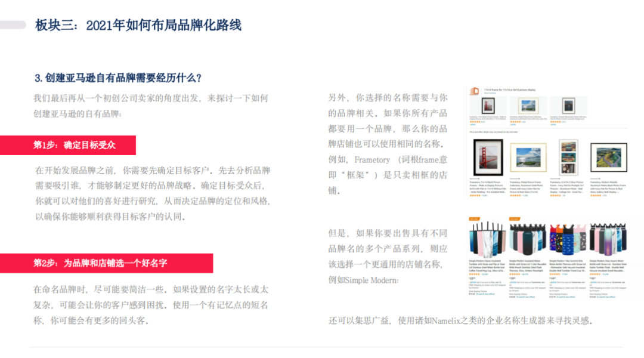Image resolution: width=644 pixels, height=358 pixels.
Task: Click the orange Frametory store logo icon
Action: click(x=475, y=91)
